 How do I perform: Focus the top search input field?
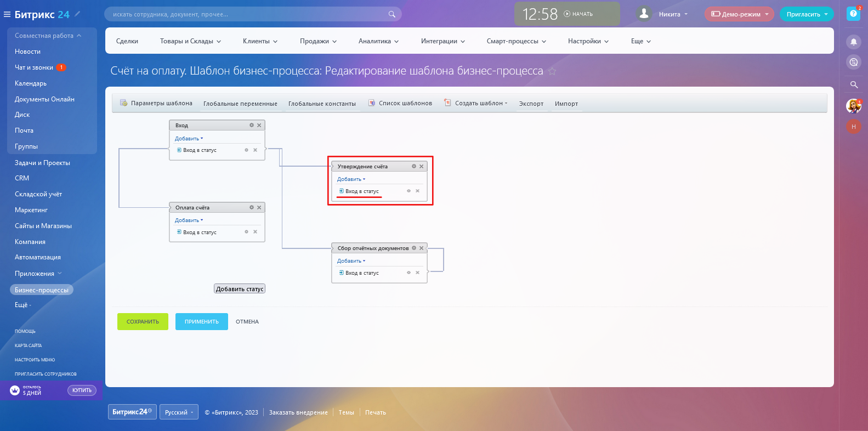(253, 14)
